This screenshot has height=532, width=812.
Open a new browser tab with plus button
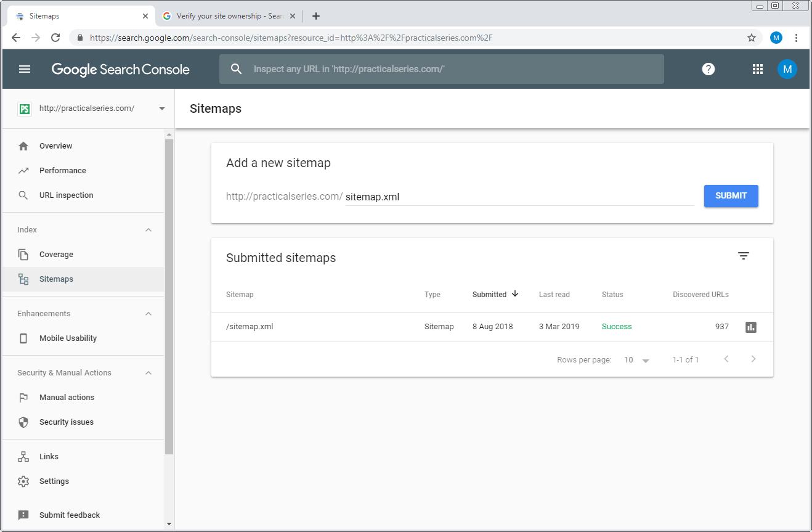coord(316,16)
